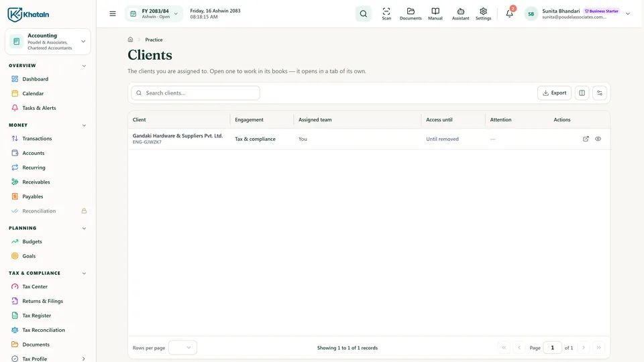Image resolution: width=644 pixels, height=362 pixels.
Task: Open fiscal year FY 2083/84 selector
Action: (x=154, y=13)
